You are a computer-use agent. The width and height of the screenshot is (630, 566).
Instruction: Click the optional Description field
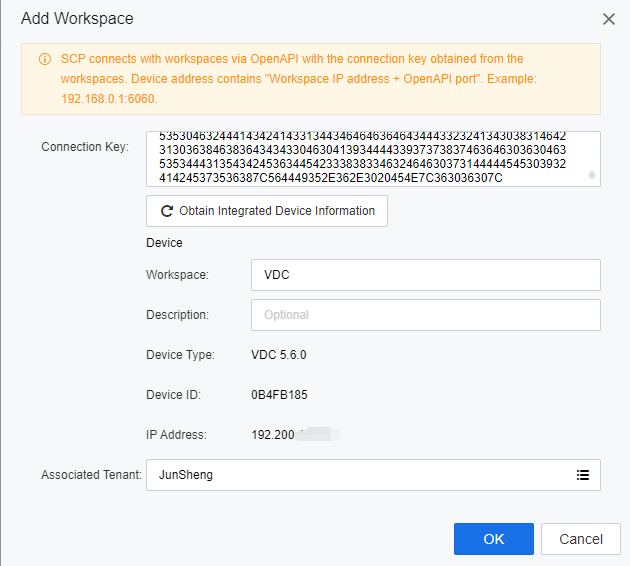pos(426,315)
